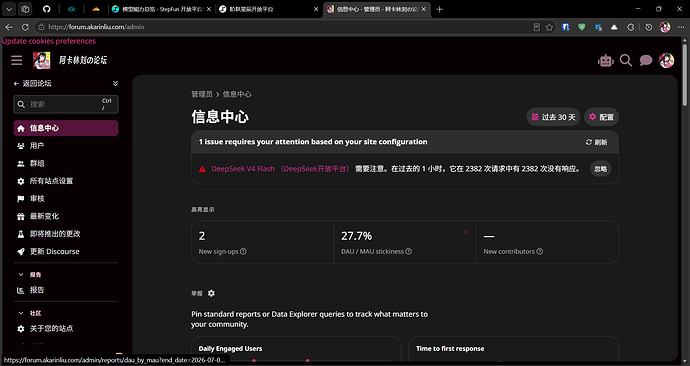Click 忽略 to dismiss DeepSeek warning

pos(600,169)
